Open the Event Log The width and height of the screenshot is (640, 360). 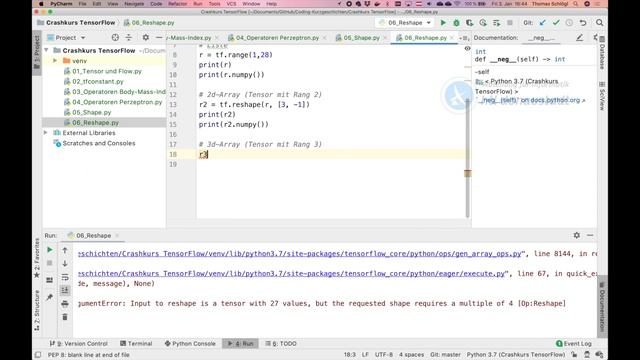tap(573, 344)
